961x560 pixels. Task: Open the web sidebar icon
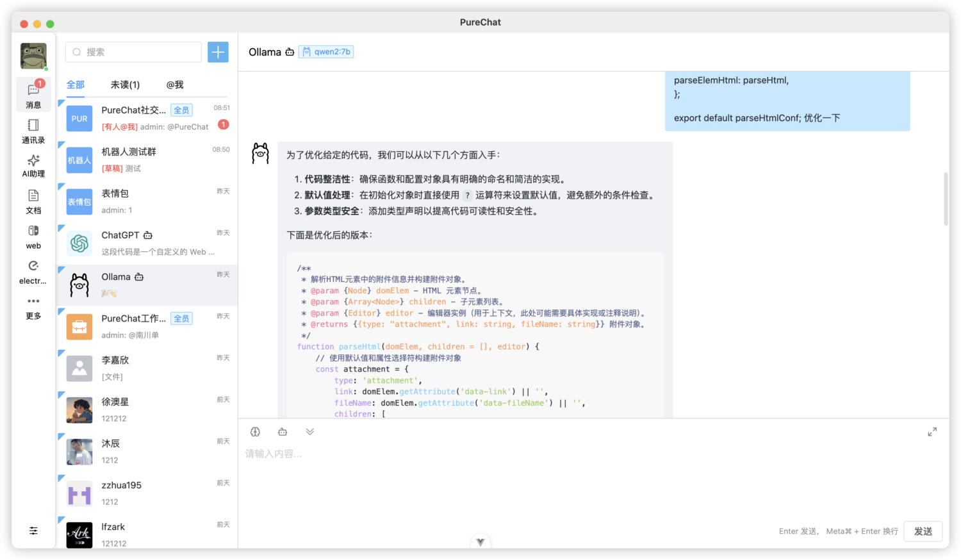click(33, 236)
